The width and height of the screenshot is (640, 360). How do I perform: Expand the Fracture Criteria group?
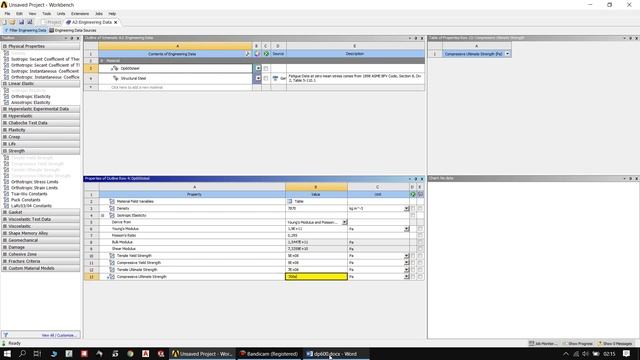pos(5,261)
